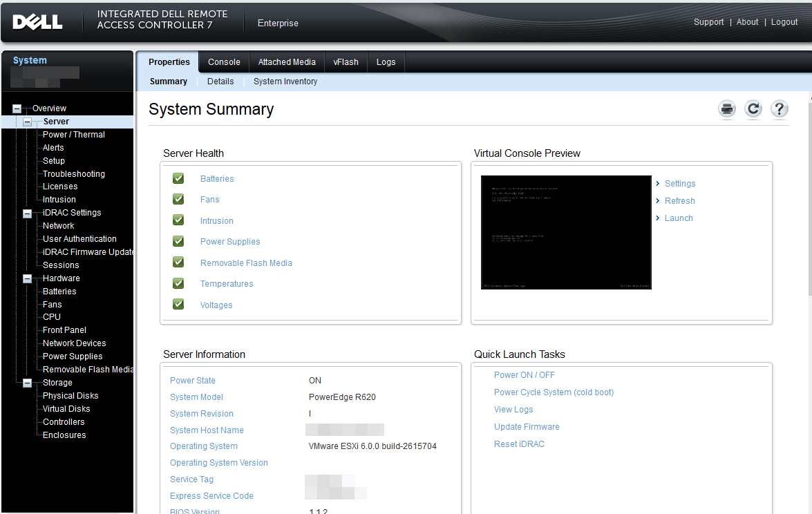Click the System Model label link
812x514 pixels.
click(x=196, y=397)
